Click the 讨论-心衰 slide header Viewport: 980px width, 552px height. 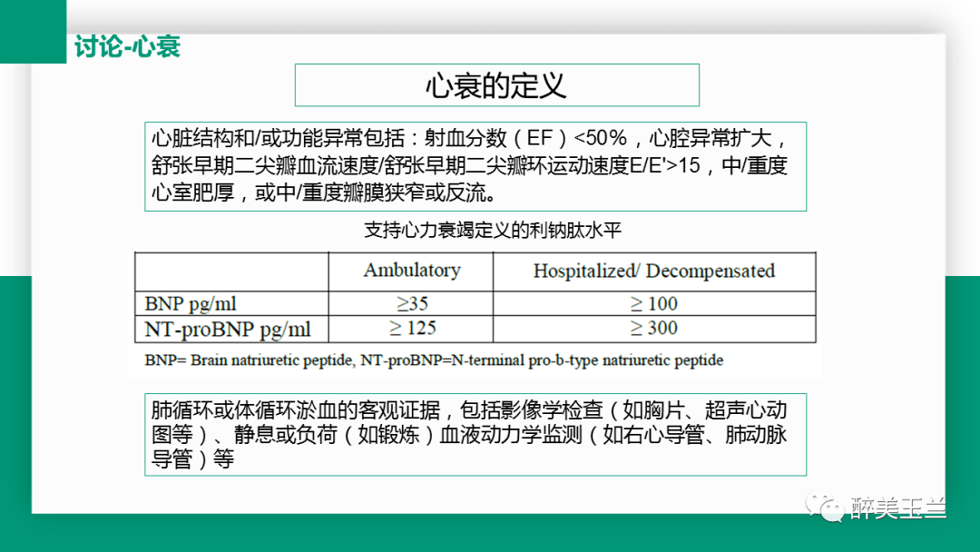(x=128, y=47)
